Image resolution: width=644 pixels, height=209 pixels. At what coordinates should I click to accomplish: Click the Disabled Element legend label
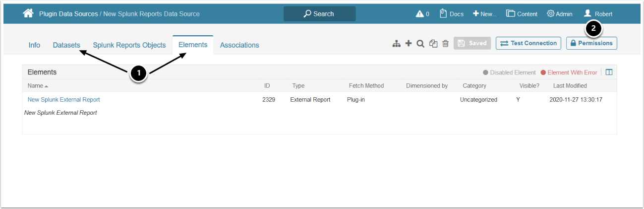(513, 72)
